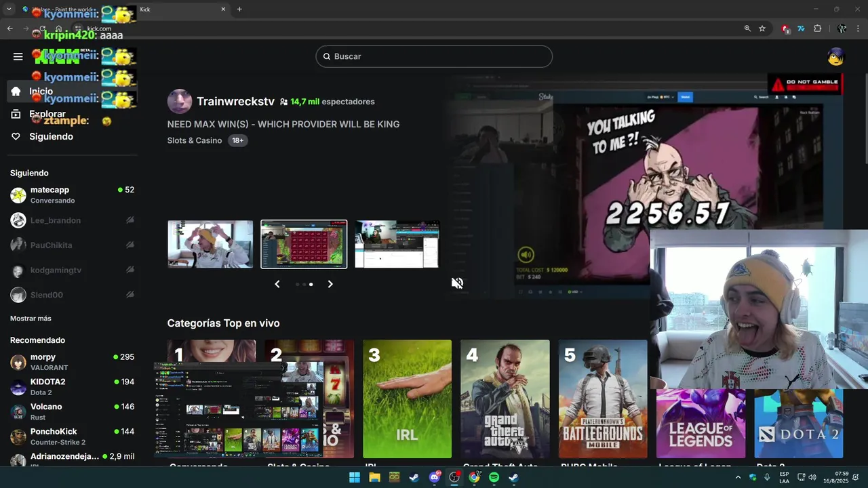The height and width of the screenshot is (488, 868).
Task: Open the Windows Start menu
Action: (355, 477)
